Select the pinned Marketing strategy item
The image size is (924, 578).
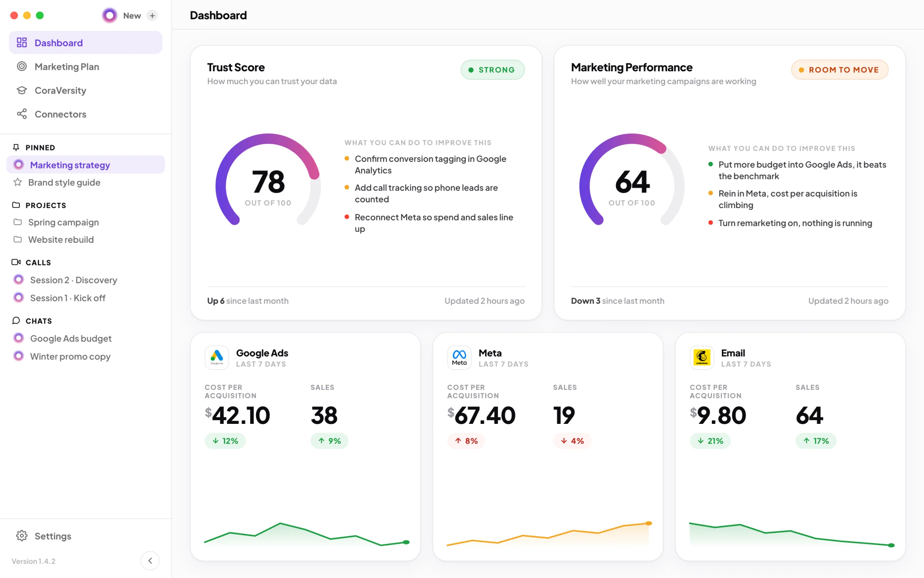click(x=85, y=165)
